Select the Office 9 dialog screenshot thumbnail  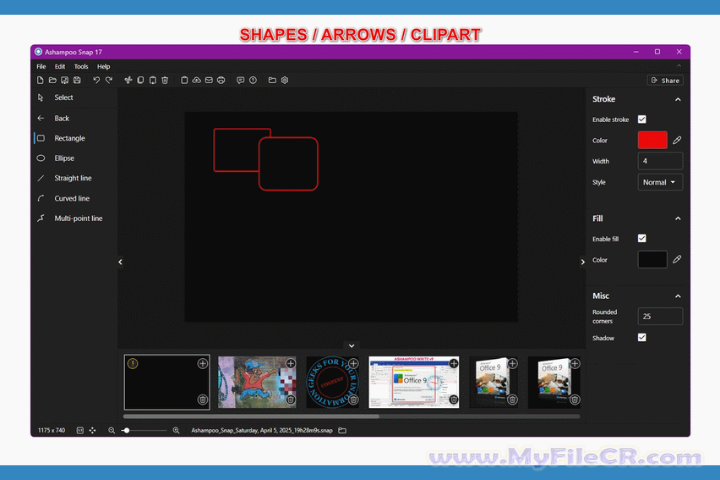point(414,382)
